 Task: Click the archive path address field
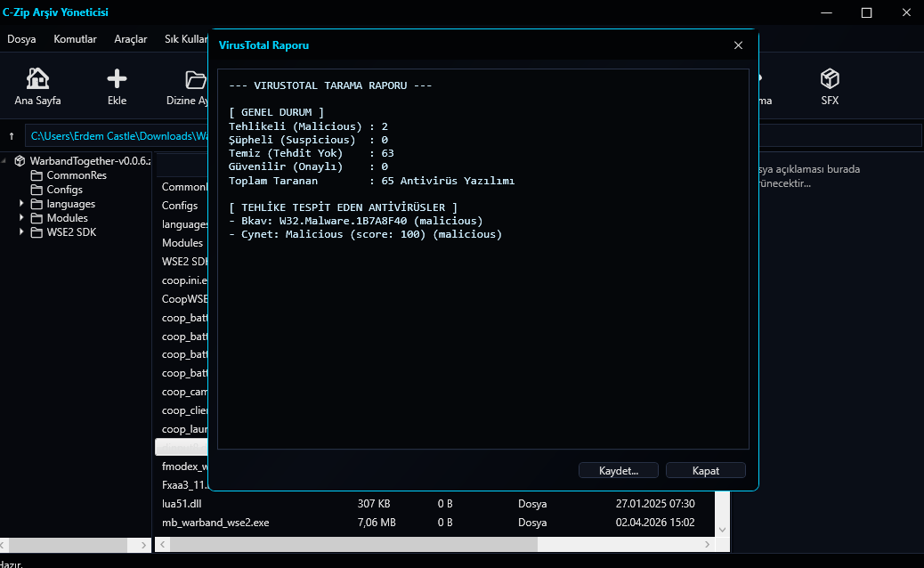pyautogui.click(x=117, y=136)
